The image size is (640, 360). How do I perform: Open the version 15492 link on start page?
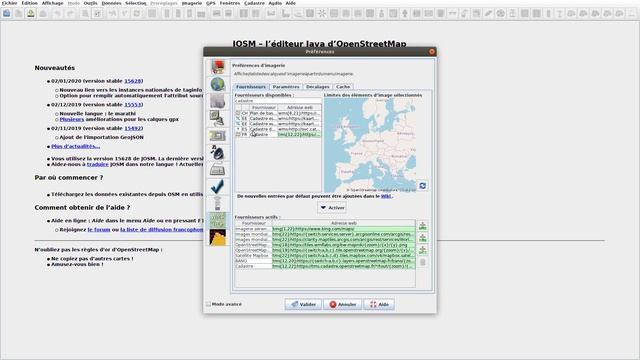point(133,128)
